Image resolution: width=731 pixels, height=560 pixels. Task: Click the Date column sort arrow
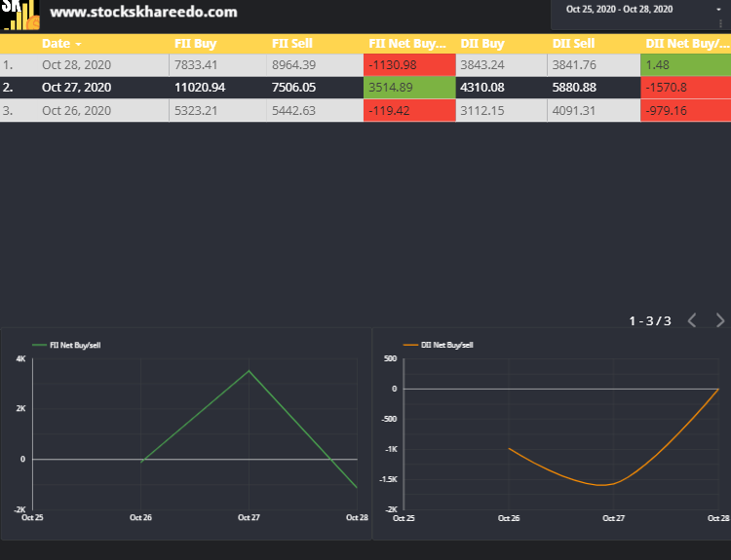click(78, 44)
